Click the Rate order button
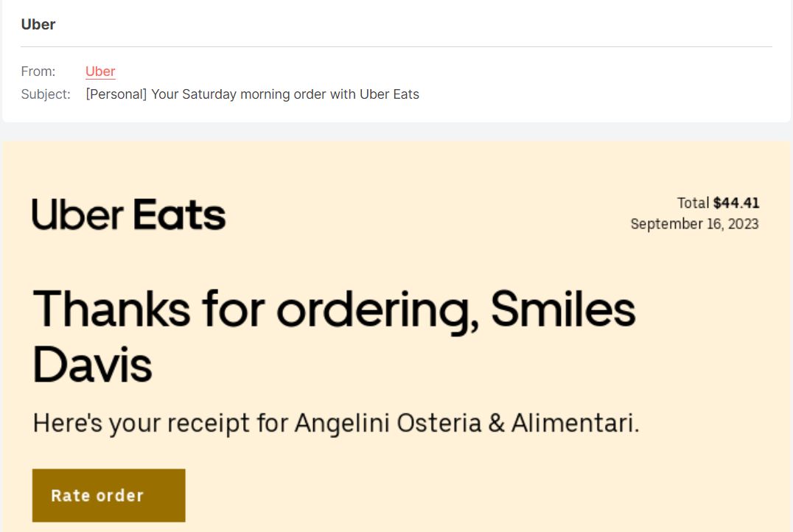The width and height of the screenshot is (793, 532). point(108,495)
